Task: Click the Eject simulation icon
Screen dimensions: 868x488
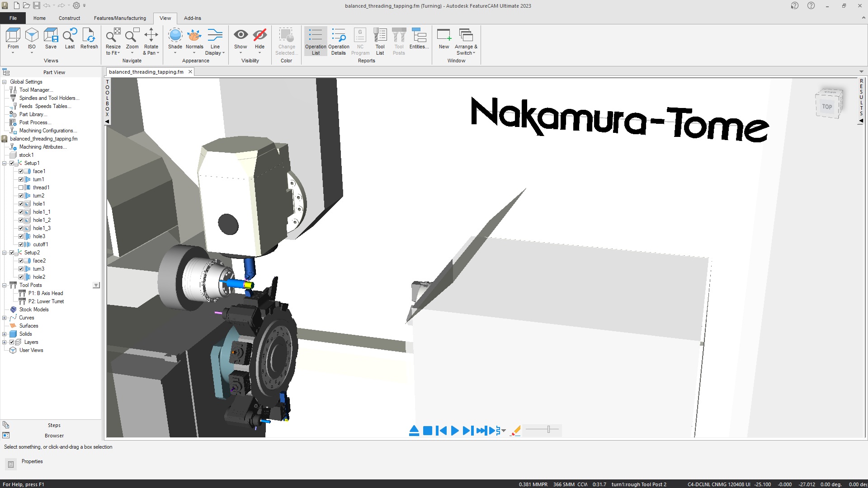Action: pyautogui.click(x=414, y=431)
